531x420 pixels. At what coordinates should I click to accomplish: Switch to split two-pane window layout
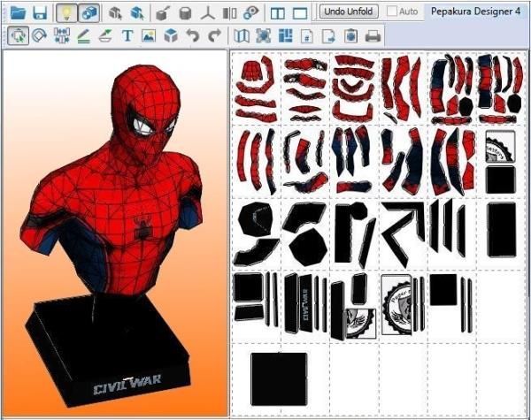[278, 13]
